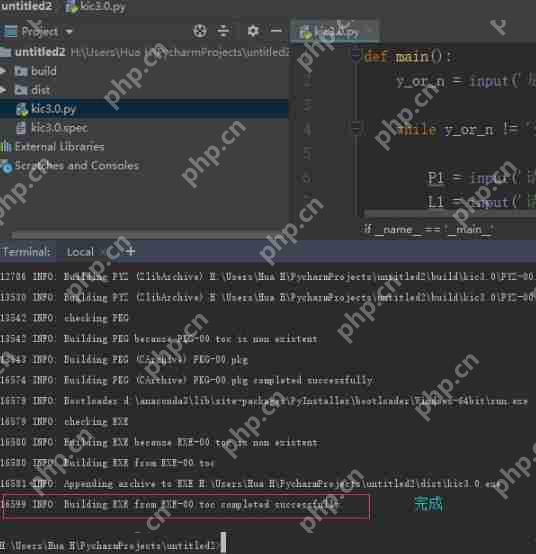
Task: Click the collapse all icon in Project toolbar
Action: 223,31
